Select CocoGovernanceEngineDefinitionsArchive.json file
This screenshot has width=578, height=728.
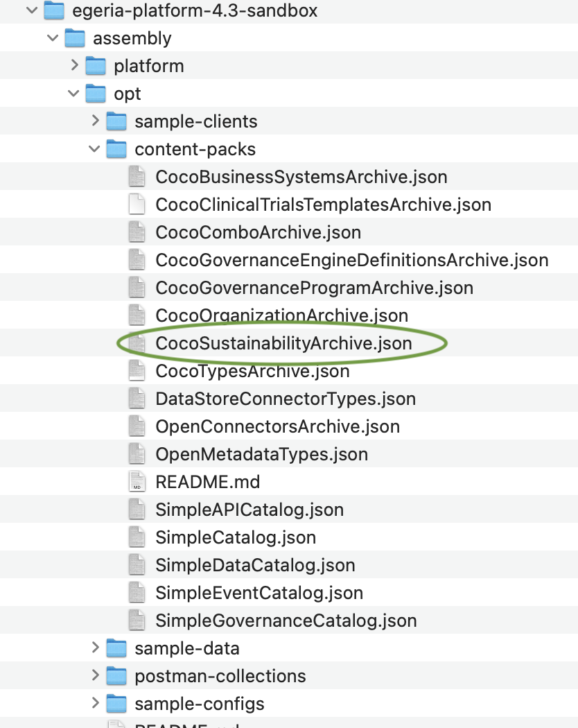pyautogui.click(x=351, y=260)
